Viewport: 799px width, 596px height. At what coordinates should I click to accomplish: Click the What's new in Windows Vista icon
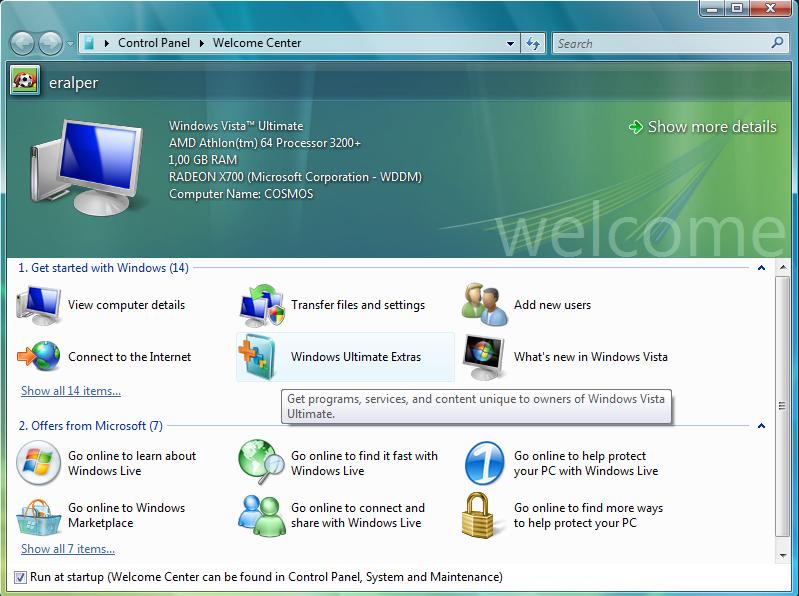[484, 357]
